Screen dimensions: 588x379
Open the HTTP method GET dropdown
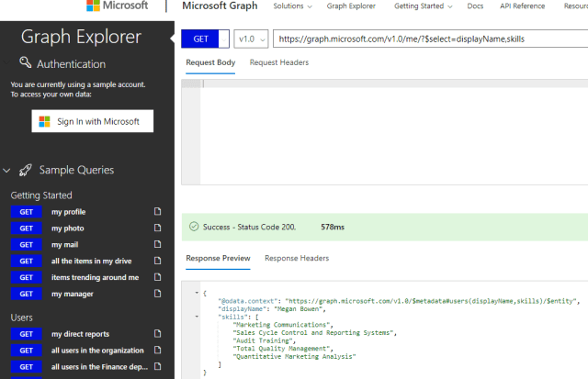[x=224, y=39]
